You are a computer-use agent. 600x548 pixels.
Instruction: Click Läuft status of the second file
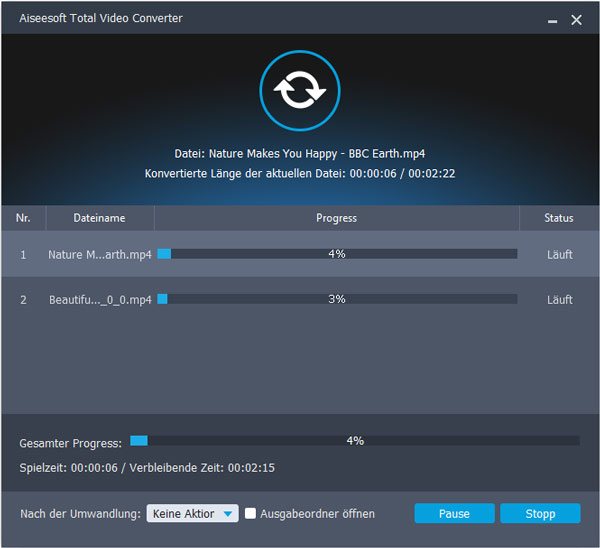click(x=559, y=300)
